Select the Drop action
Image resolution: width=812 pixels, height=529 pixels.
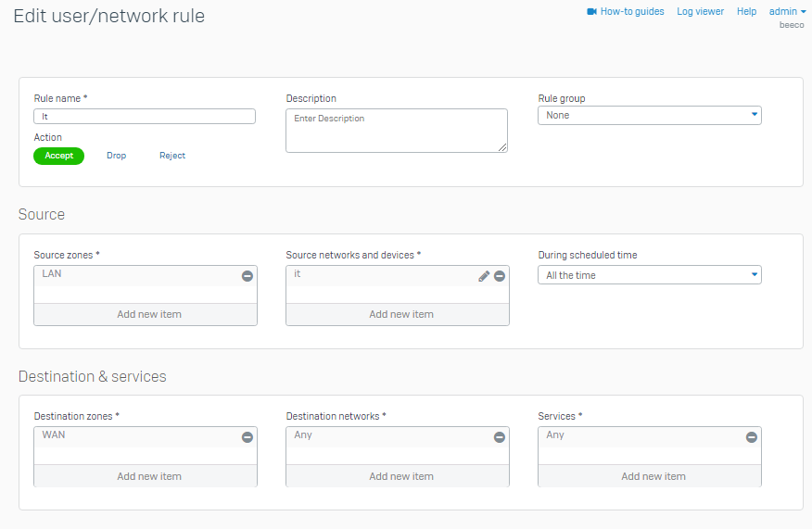point(116,156)
